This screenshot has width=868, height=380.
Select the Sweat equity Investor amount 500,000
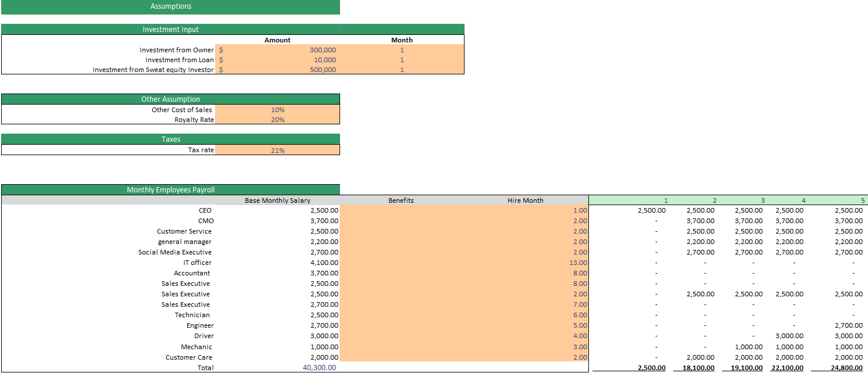277,69
